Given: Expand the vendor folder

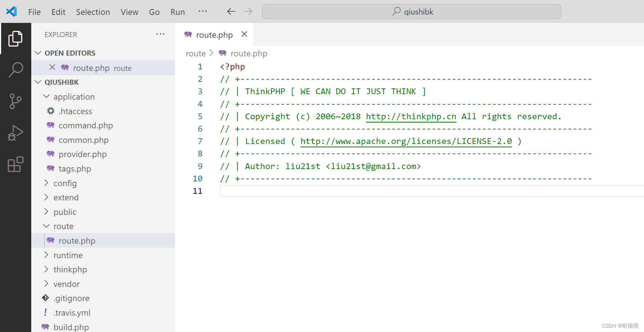Looking at the screenshot, I should click(46, 284).
